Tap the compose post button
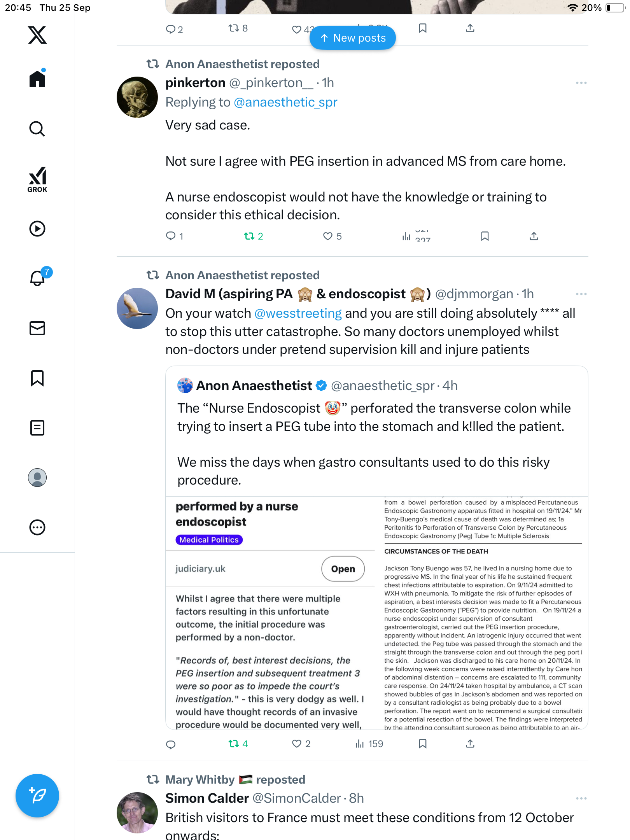Screen dimensions: 630x840 pyautogui.click(x=37, y=795)
